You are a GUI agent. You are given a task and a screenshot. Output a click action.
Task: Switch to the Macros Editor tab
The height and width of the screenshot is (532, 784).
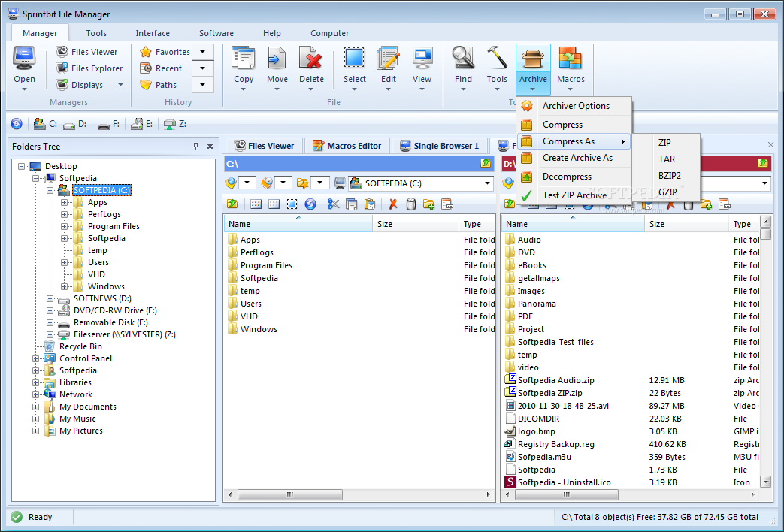coord(347,146)
